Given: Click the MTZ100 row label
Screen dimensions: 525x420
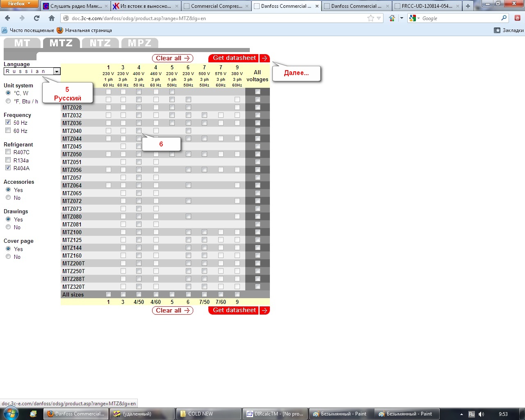Looking at the screenshot, I should (x=72, y=232).
